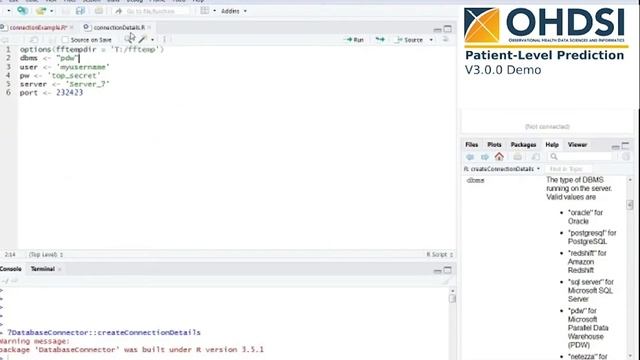This screenshot has height=360, width=640.
Task: Show document outline icon in editor
Action: [445, 40]
